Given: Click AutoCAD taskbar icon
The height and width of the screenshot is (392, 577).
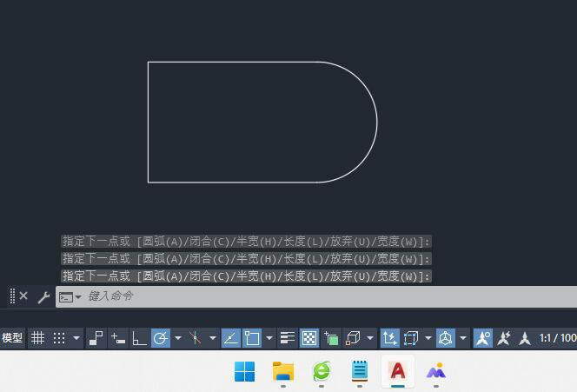Looking at the screenshot, I should point(398,370).
